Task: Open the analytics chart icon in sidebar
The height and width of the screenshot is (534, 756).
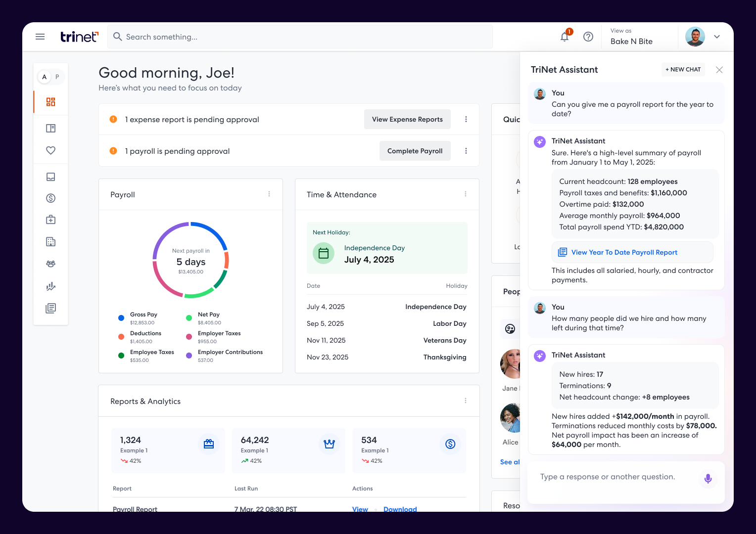Action: [50, 286]
